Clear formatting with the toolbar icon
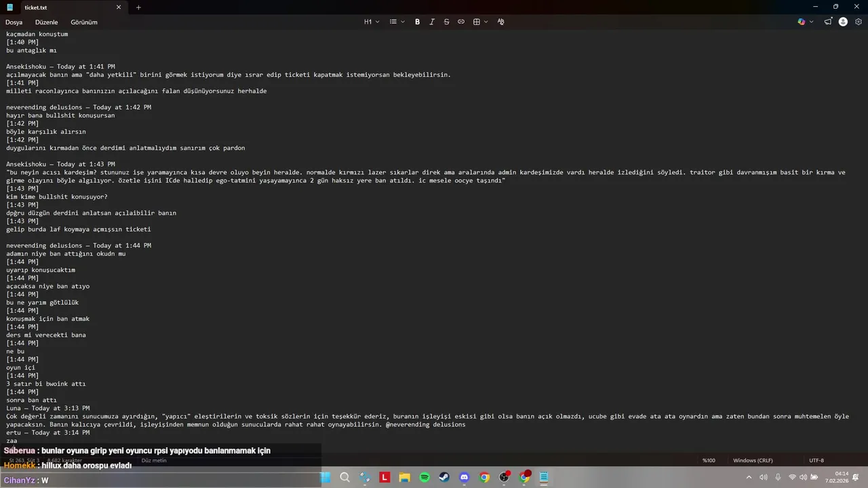This screenshot has height=488, width=868. (501, 22)
